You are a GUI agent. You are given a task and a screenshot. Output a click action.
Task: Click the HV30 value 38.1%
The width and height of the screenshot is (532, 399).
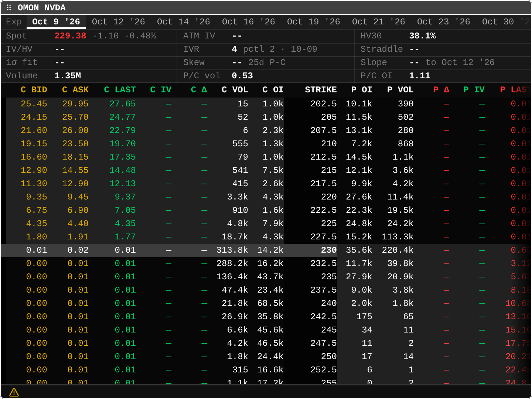click(422, 36)
